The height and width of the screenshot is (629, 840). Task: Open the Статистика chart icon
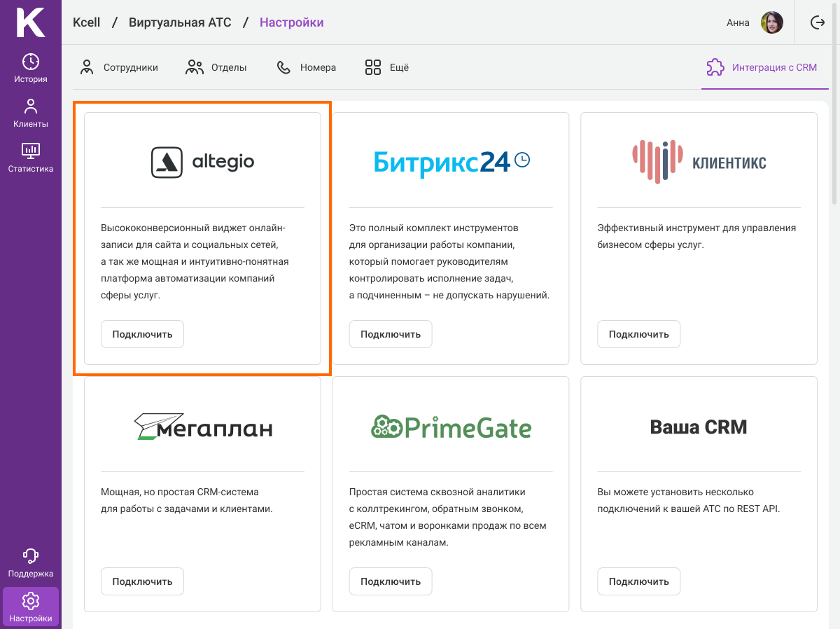click(x=31, y=151)
